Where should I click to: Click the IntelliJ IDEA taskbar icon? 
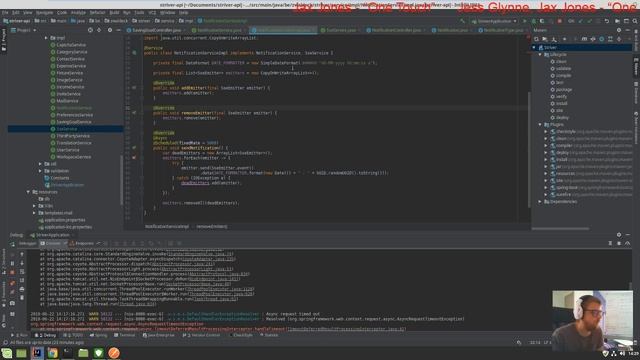coord(37,353)
